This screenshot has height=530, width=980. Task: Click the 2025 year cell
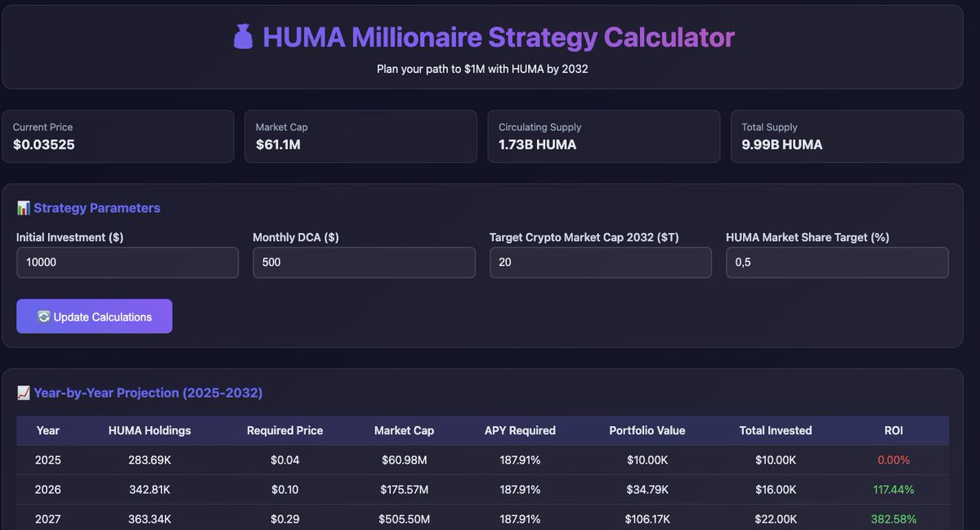point(48,460)
